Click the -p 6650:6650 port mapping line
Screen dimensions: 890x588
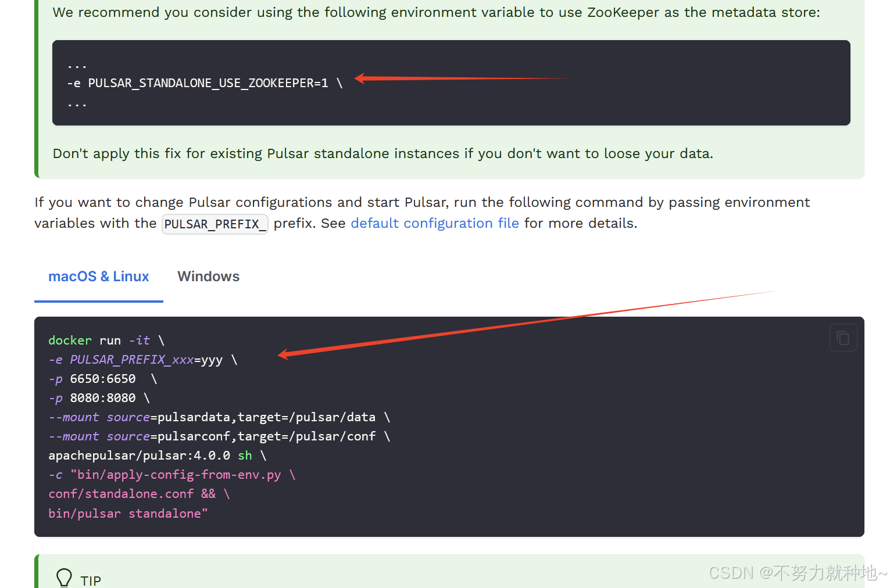(102, 378)
